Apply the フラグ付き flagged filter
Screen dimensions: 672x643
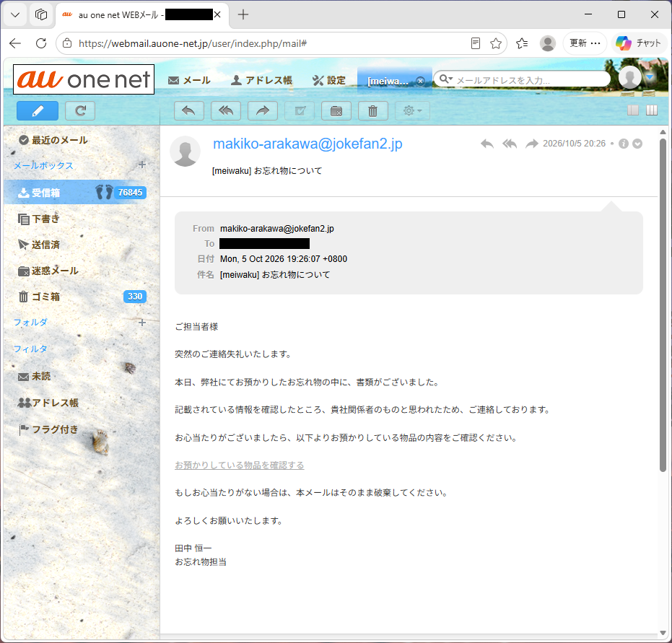[x=48, y=429]
